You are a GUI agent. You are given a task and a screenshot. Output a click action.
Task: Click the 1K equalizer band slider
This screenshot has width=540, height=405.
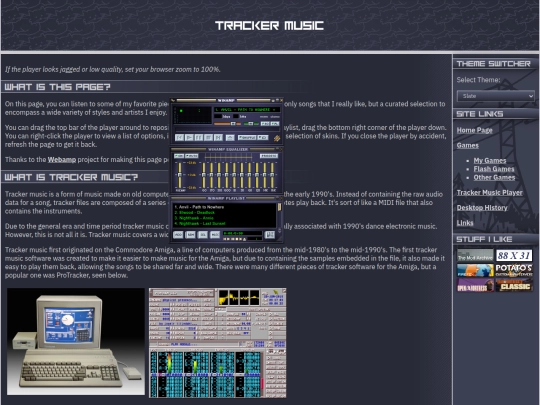tap(235, 175)
